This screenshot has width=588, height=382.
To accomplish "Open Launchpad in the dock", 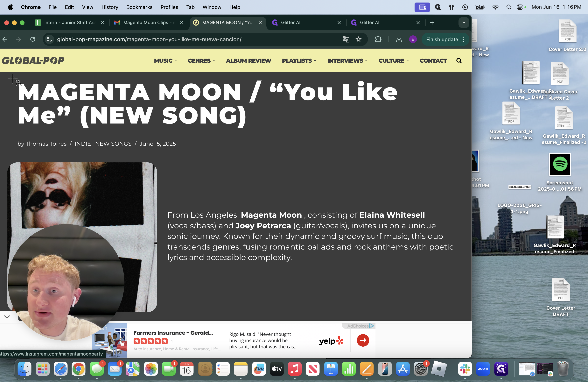I will coord(43,369).
